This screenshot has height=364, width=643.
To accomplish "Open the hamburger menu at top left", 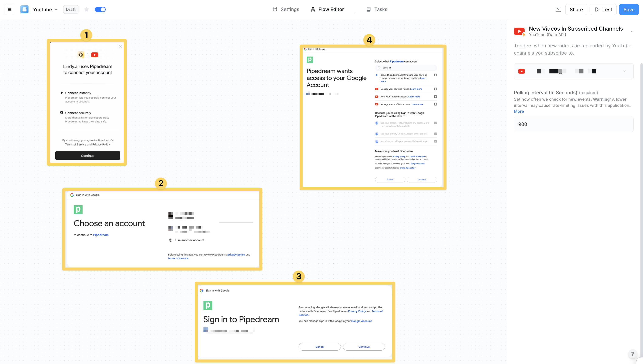I will [10, 10].
